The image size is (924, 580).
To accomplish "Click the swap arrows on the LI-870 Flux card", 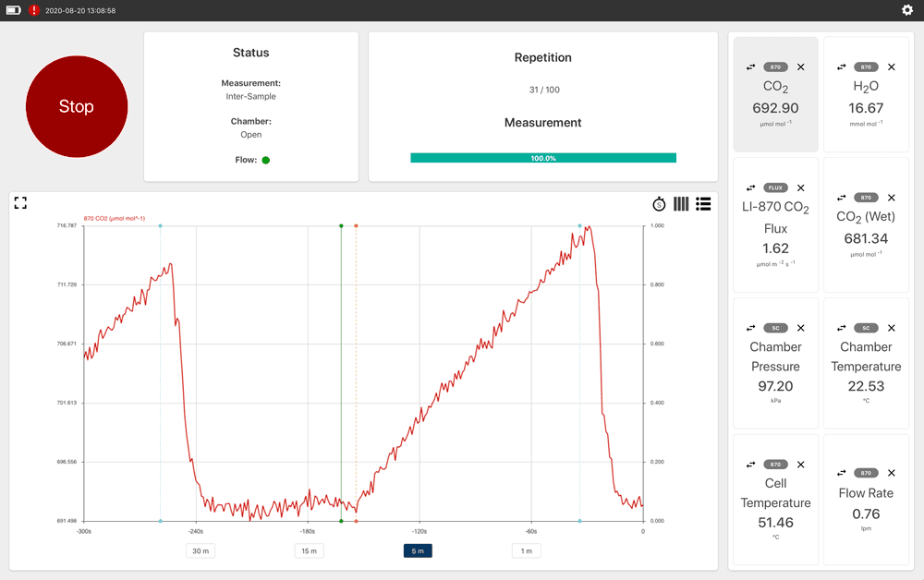I will pos(751,187).
